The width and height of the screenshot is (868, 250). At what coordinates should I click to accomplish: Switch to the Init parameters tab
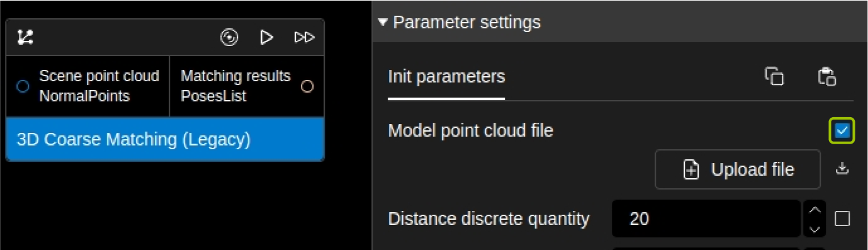pyautogui.click(x=446, y=77)
